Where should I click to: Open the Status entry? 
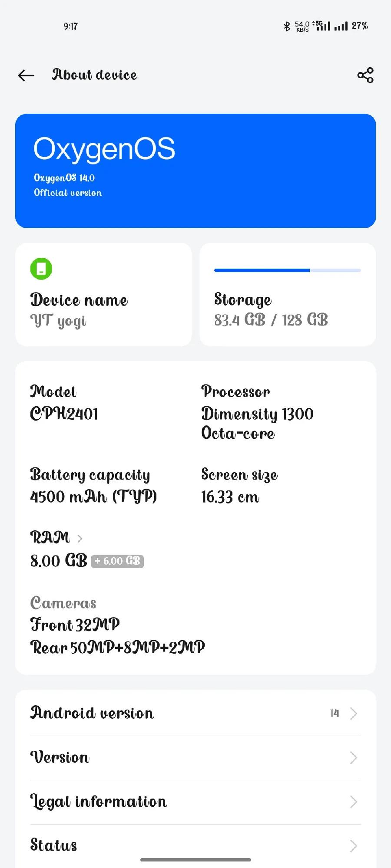(x=195, y=845)
